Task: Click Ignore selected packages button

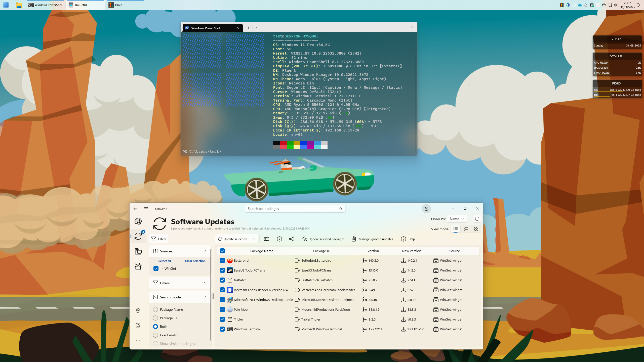Action: coord(323,239)
